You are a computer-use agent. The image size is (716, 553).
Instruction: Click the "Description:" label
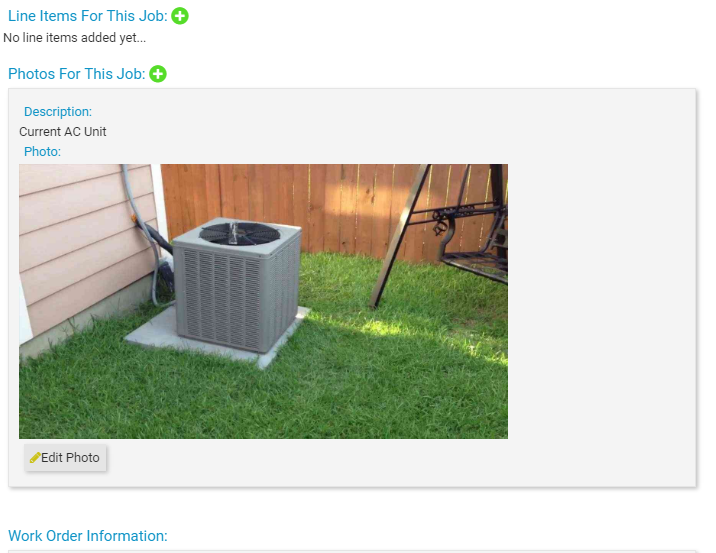(x=58, y=112)
